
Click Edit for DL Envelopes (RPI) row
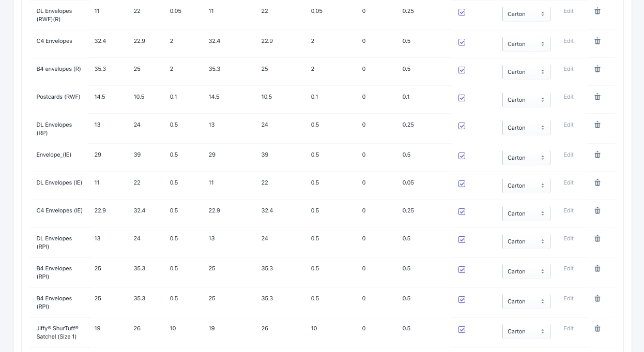(x=569, y=238)
